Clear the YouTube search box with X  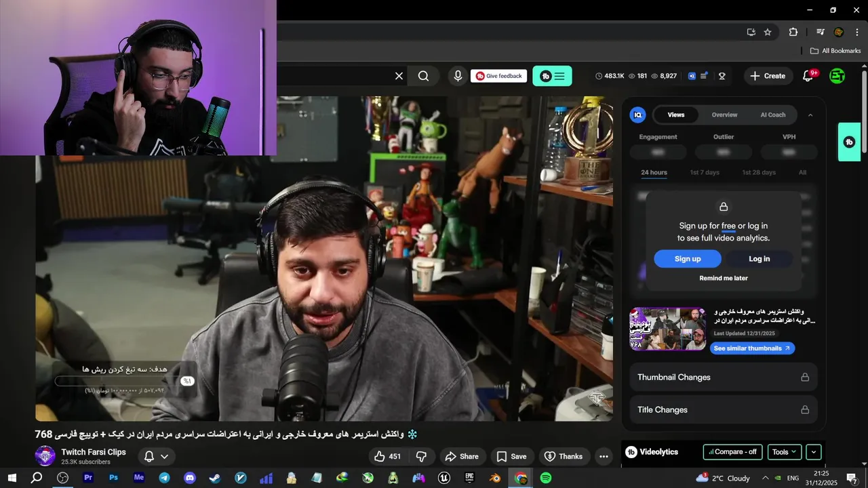pyautogui.click(x=399, y=76)
